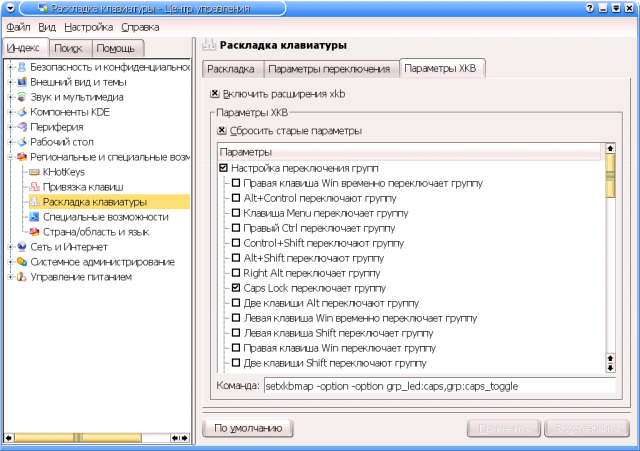Switch to Параметры переключения tab
The width and height of the screenshot is (640, 451).
pyautogui.click(x=329, y=69)
